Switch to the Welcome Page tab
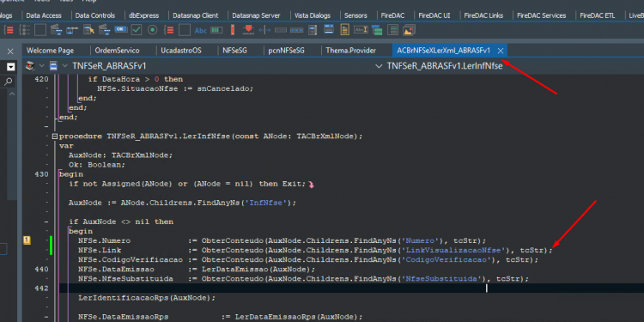This screenshot has height=322, width=644. pos(50,51)
